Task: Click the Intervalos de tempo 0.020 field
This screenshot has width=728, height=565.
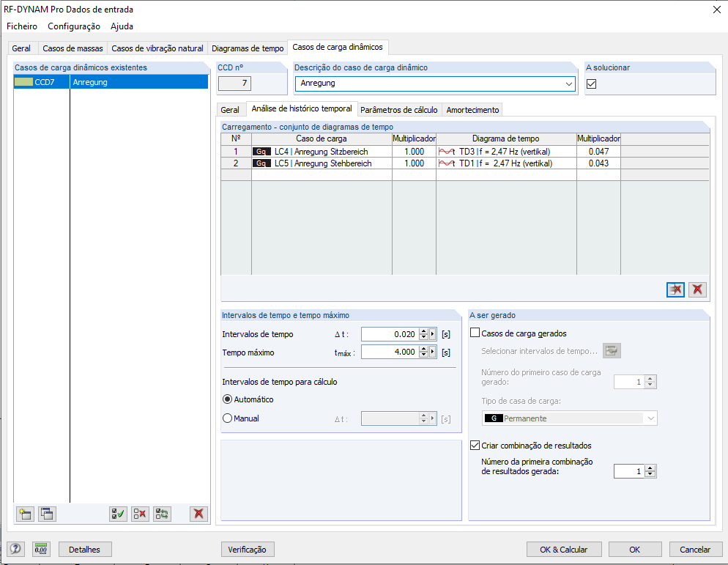Action: [x=390, y=334]
